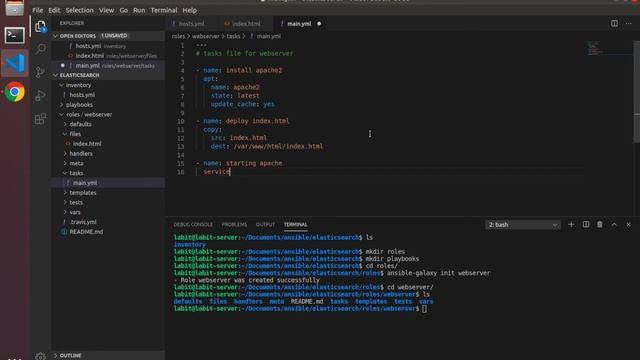Screen dimensions: 640x360
Task: Click tasks in the breadcrumb path
Action: coord(233,36)
